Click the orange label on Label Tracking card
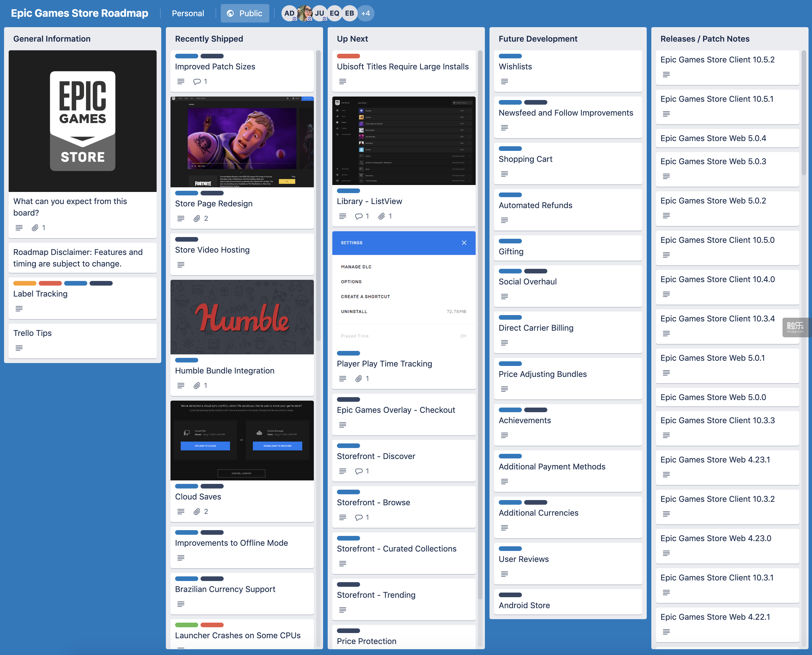 (x=25, y=283)
